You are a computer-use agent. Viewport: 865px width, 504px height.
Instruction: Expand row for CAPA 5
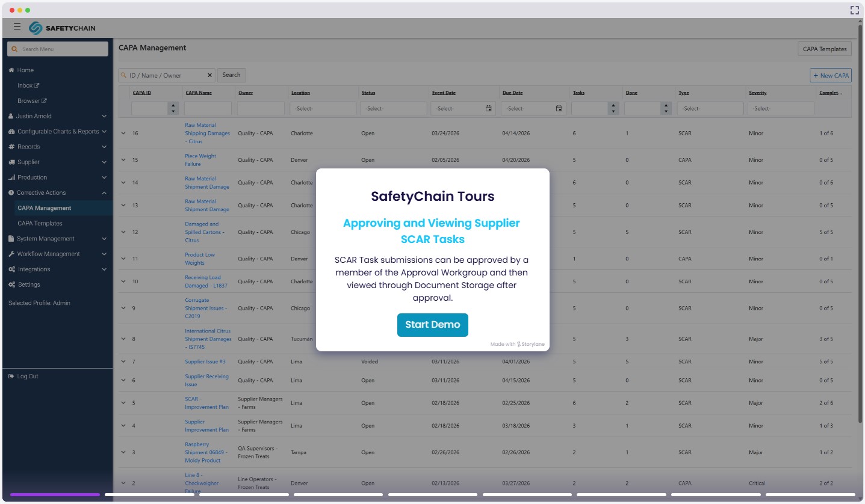pyautogui.click(x=123, y=403)
